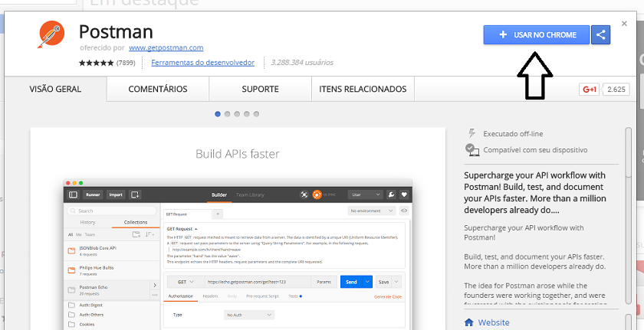This screenshot has height=330, width=644.
Task: Select the second carousel dot
Action: click(x=227, y=114)
